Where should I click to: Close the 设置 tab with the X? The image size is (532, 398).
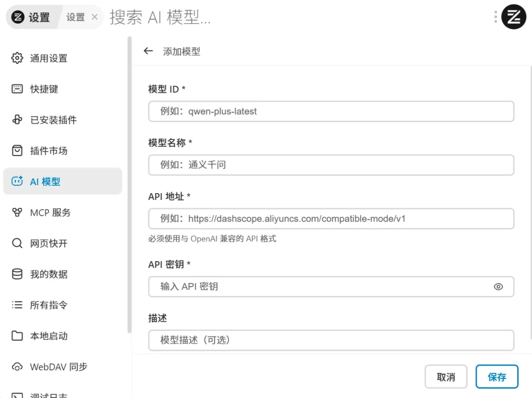coord(95,17)
